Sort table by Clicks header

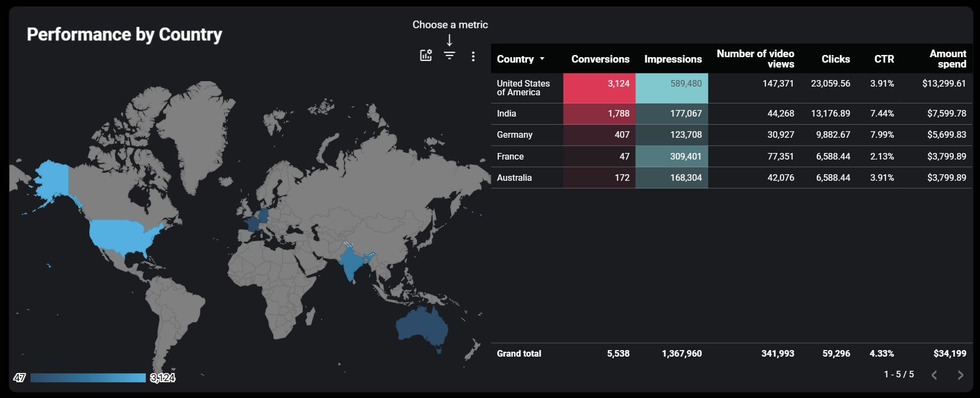[835, 59]
